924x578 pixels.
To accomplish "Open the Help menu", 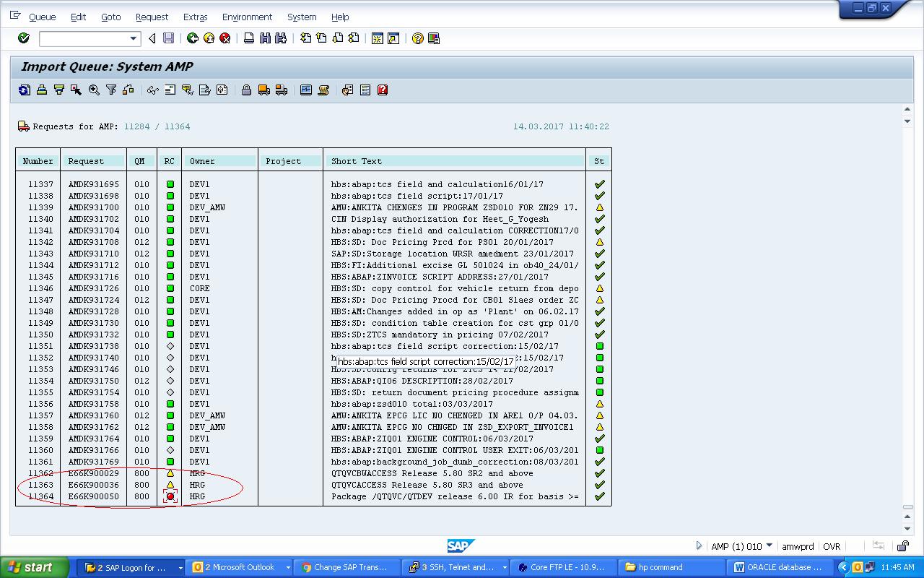I will click(x=340, y=17).
